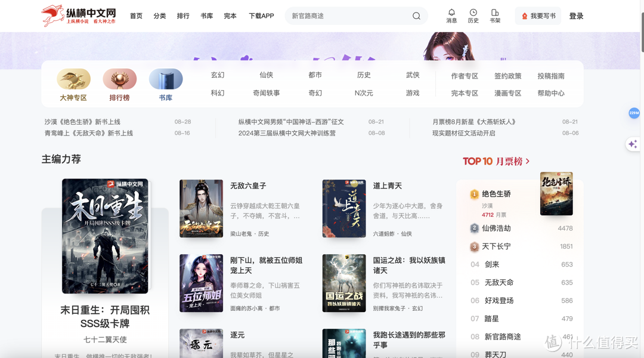Viewport: 644px width, 358px height.
Task: Open the 刚下山 五位师姐 book cover
Action: click(202, 283)
